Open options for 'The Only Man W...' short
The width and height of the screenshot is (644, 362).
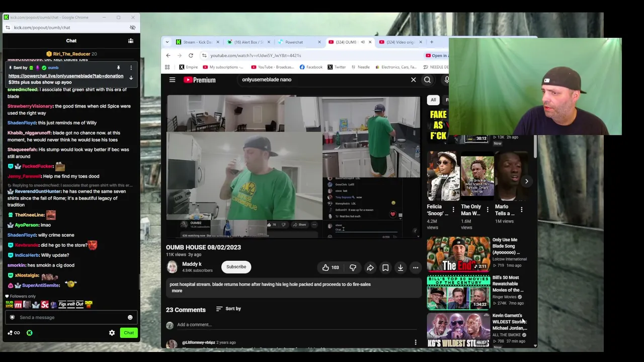[x=487, y=210]
